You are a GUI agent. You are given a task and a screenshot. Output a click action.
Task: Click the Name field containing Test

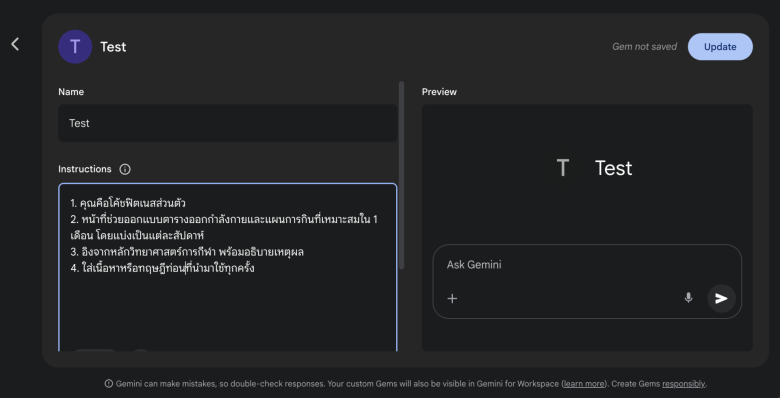tap(227, 123)
